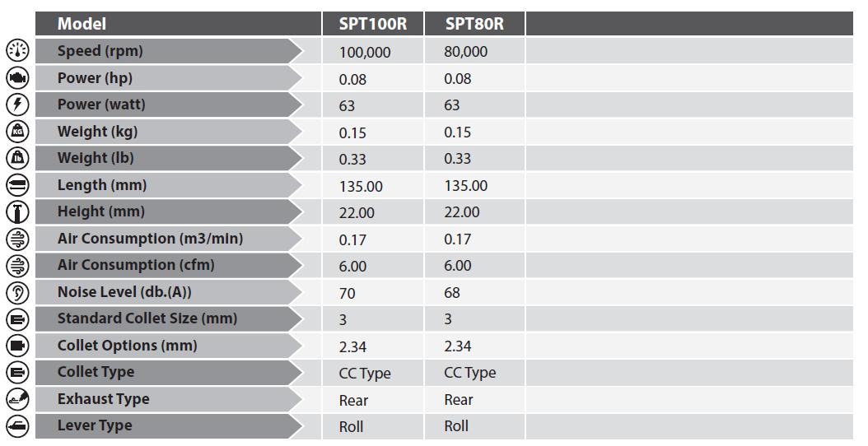
Task: Select the ear icon for Noise Level
Action: pyautogui.click(x=17, y=292)
